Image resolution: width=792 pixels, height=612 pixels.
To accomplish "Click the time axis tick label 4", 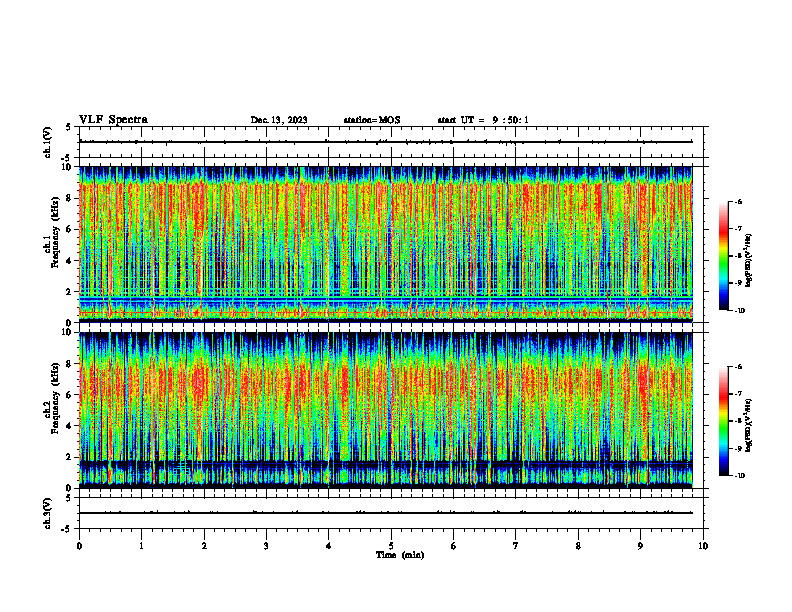I will click(329, 546).
